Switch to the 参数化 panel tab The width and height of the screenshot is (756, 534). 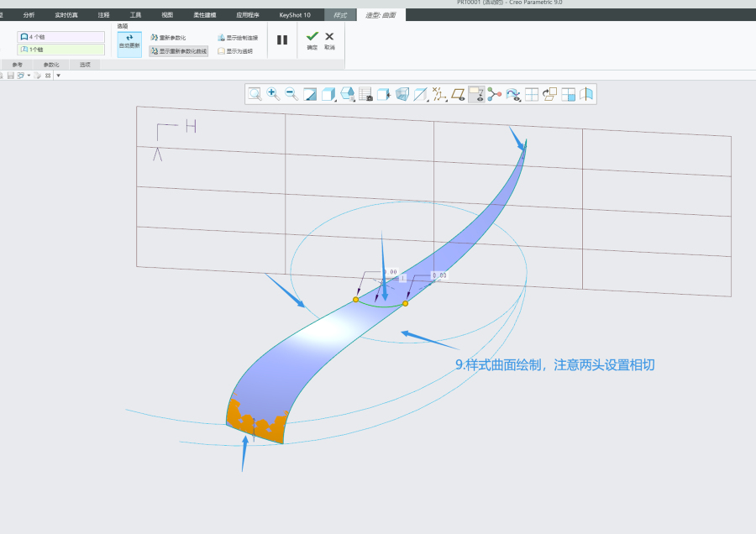[51, 65]
